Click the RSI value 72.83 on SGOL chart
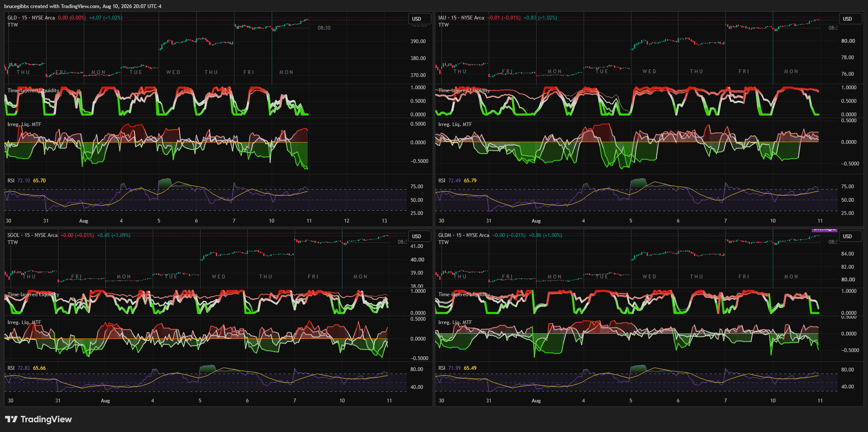This screenshot has width=868, height=432. pyautogui.click(x=24, y=368)
